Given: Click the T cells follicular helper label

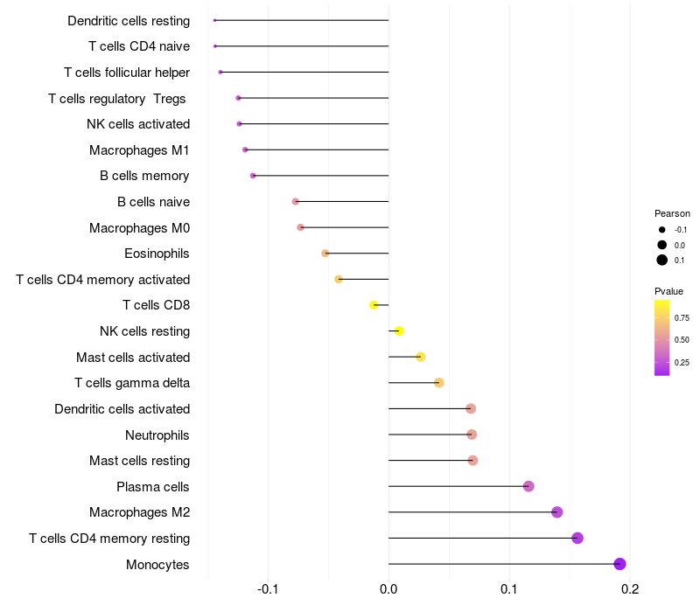Looking at the screenshot, I should pos(127,73).
